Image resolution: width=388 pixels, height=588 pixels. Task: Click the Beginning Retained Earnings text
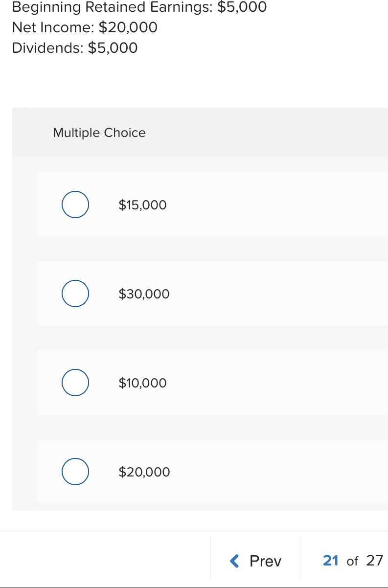click(139, 7)
